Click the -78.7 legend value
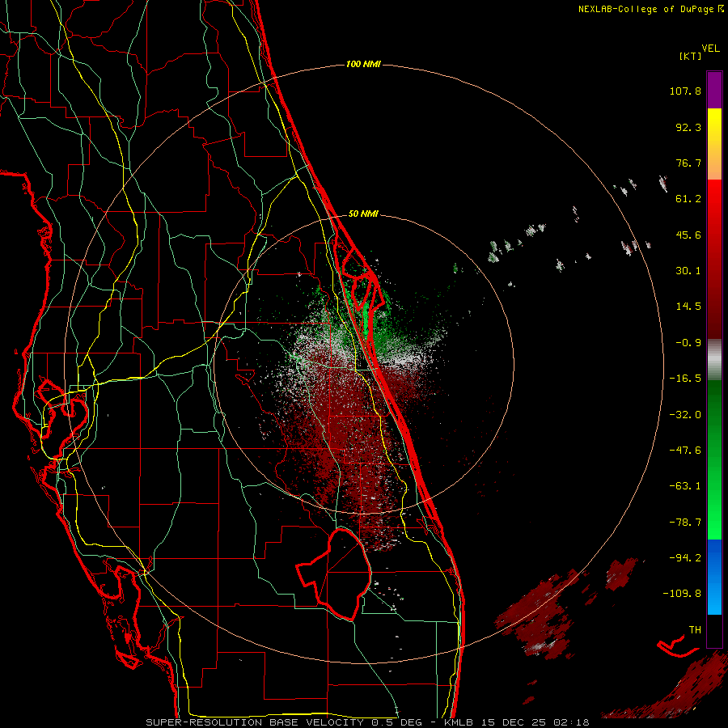 685,523
